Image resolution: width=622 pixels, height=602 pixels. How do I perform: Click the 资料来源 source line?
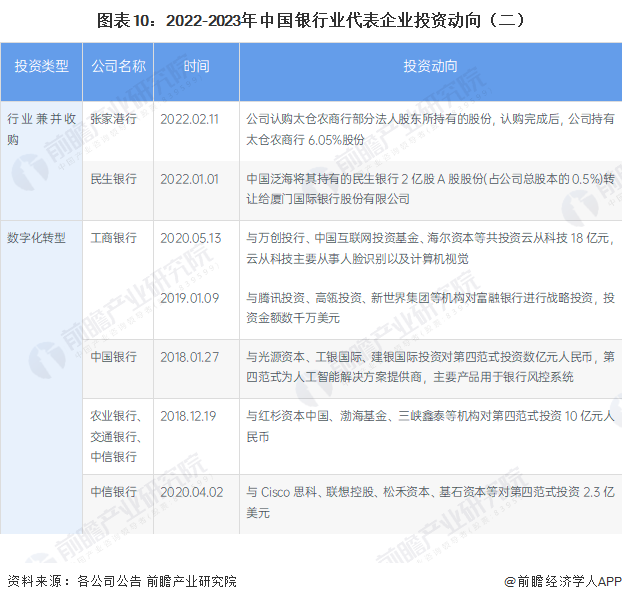(x=122, y=581)
